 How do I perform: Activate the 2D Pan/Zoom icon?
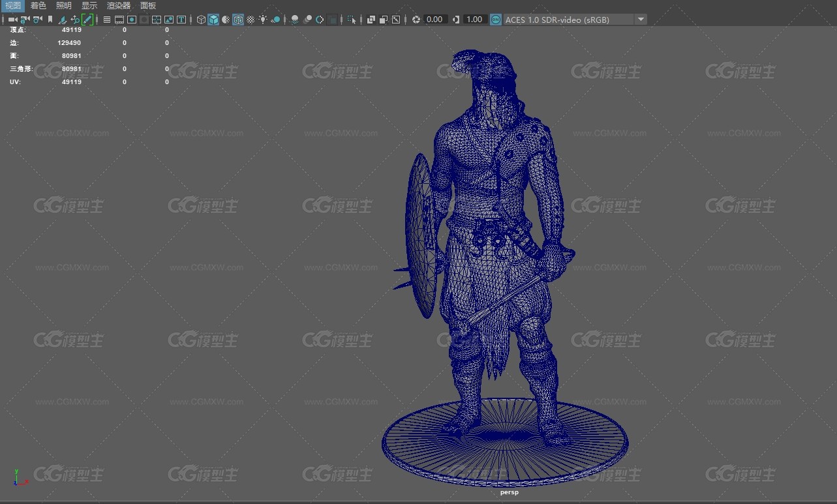[x=75, y=20]
